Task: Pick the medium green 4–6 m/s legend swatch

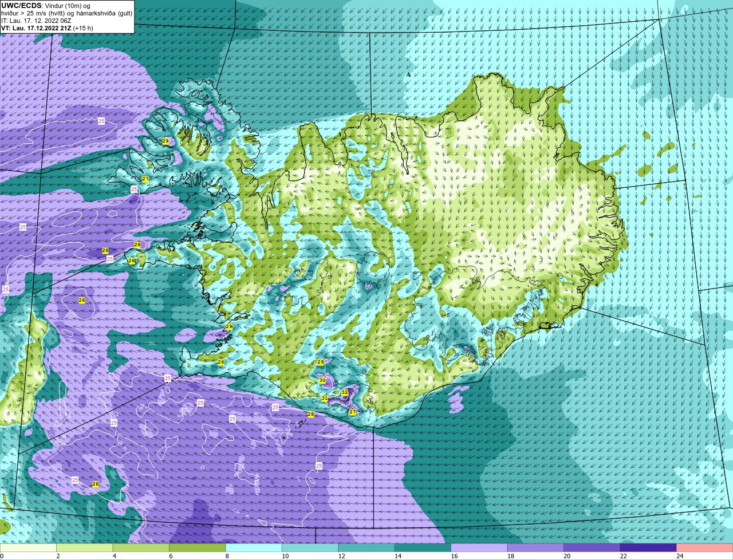Action: pyautogui.click(x=141, y=548)
